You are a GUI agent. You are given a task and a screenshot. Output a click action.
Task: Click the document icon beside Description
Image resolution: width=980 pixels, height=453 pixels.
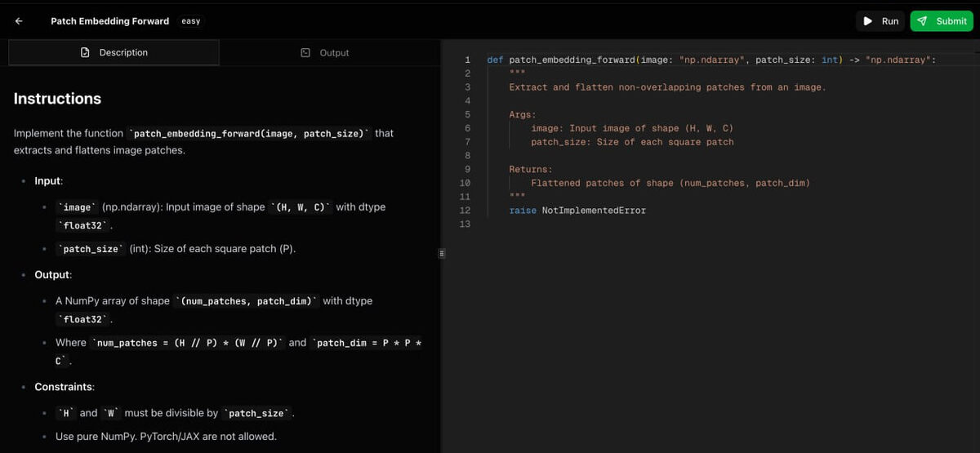click(x=85, y=52)
